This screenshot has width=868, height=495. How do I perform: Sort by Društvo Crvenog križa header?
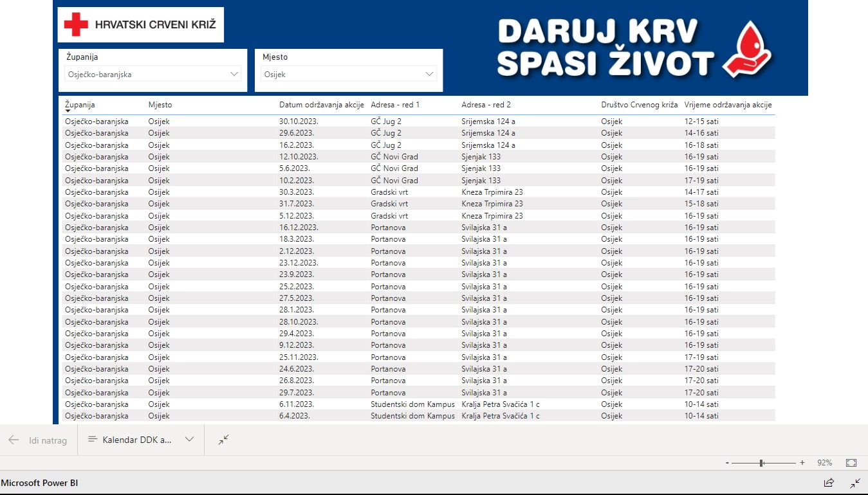(640, 105)
